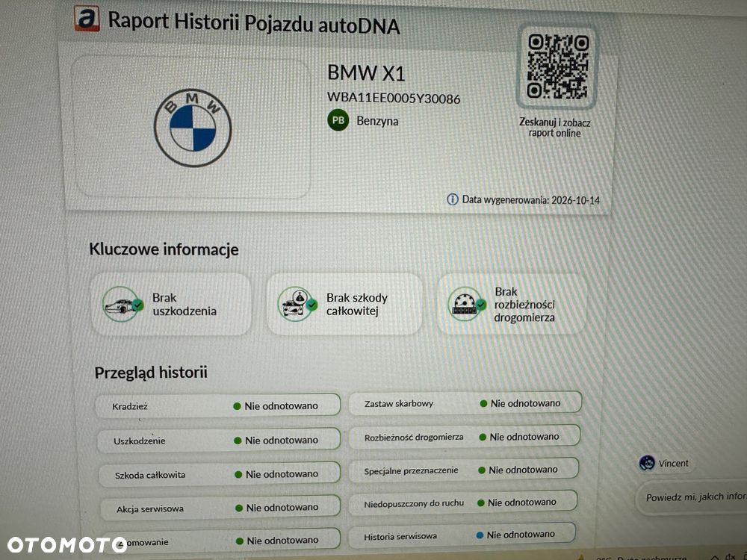
Task: Select the "Niedopuszczony do ruchu" row label
Action: tap(414, 503)
